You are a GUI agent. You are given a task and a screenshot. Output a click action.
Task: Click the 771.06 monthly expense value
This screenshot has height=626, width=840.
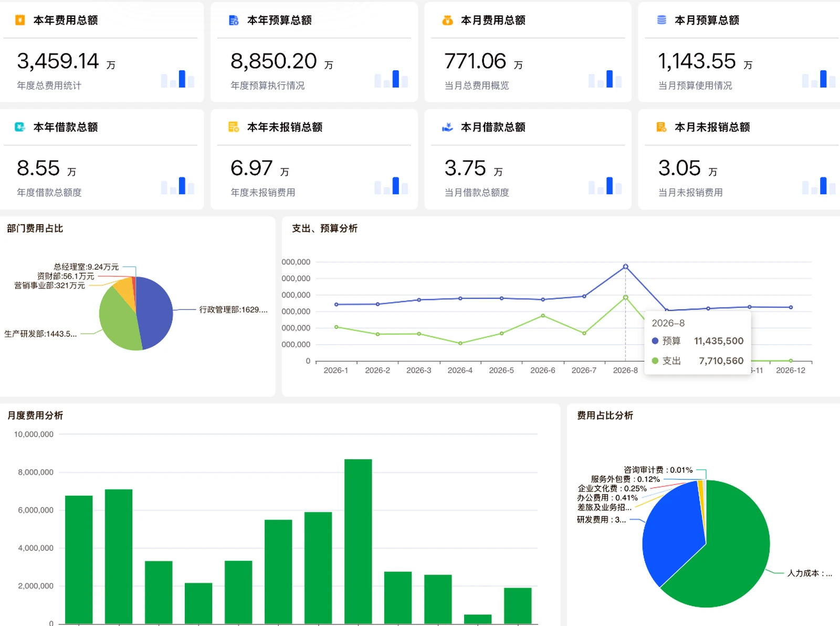pyautogui.click(x=475, y=61)
